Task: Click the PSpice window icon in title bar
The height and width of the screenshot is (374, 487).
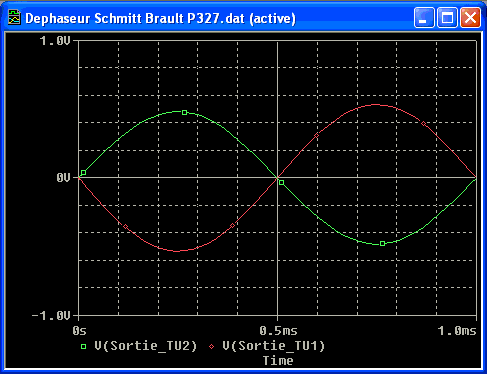Action: (14, 17)
